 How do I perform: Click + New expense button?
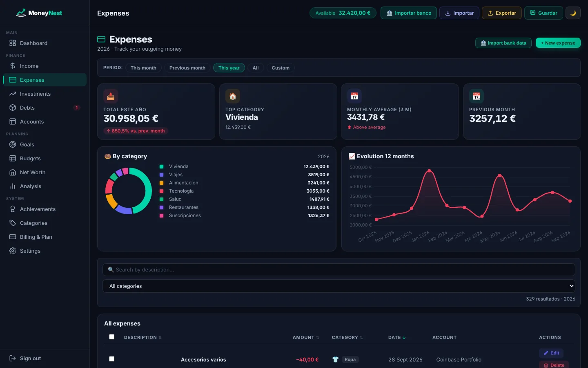pos(558,43)
